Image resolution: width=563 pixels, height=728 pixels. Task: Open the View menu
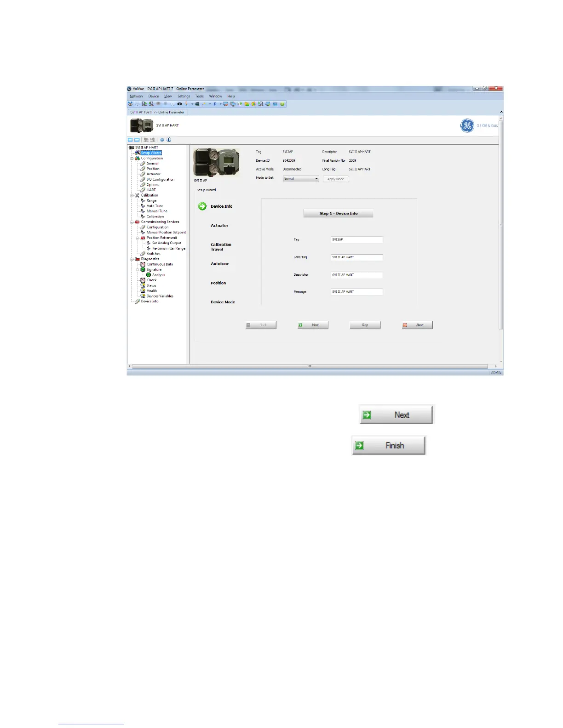point(168,97)
